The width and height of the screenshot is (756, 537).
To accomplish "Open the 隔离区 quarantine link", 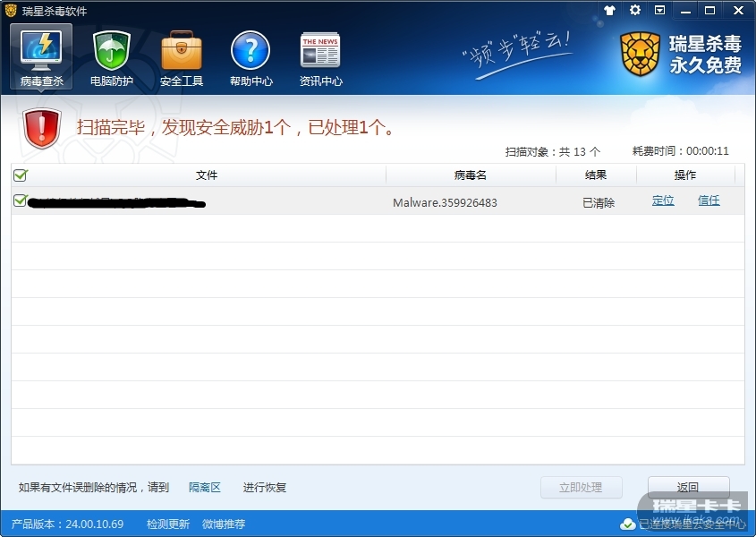I will (x=204, y=487).
